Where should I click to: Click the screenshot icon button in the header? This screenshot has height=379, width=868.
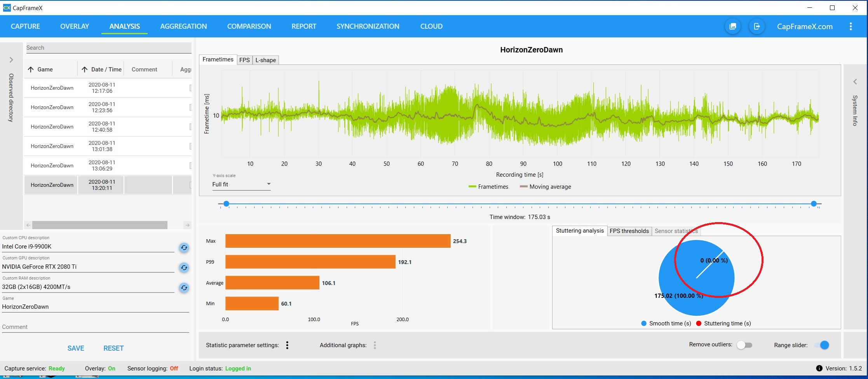click(733, 26)
